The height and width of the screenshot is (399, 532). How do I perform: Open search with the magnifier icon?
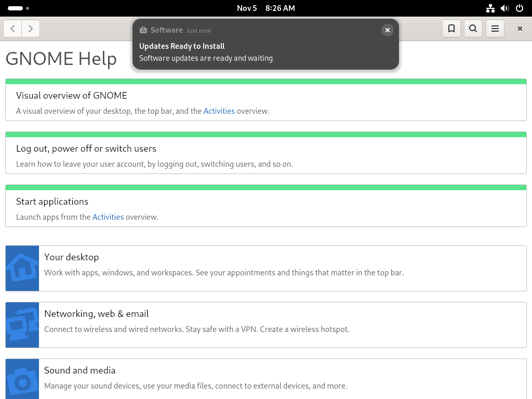(x=473, y=29)
